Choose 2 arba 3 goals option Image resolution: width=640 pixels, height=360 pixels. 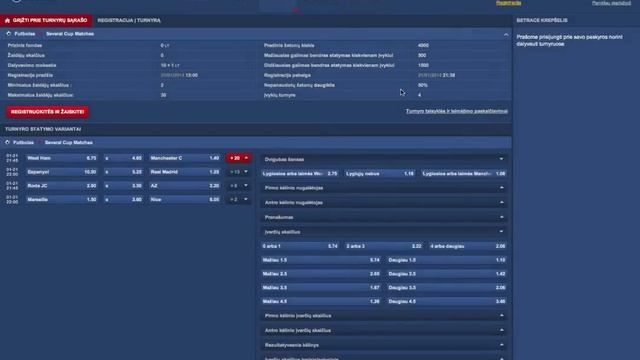(x=384, y=246)
